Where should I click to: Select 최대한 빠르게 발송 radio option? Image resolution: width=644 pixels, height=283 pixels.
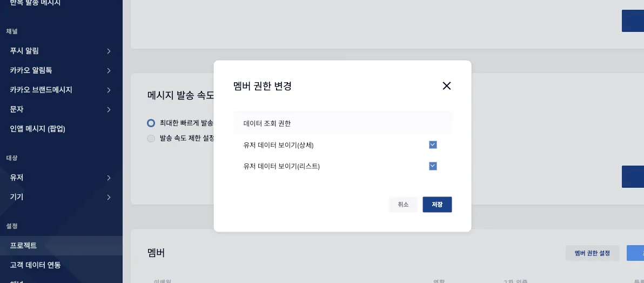coord(151,123)
